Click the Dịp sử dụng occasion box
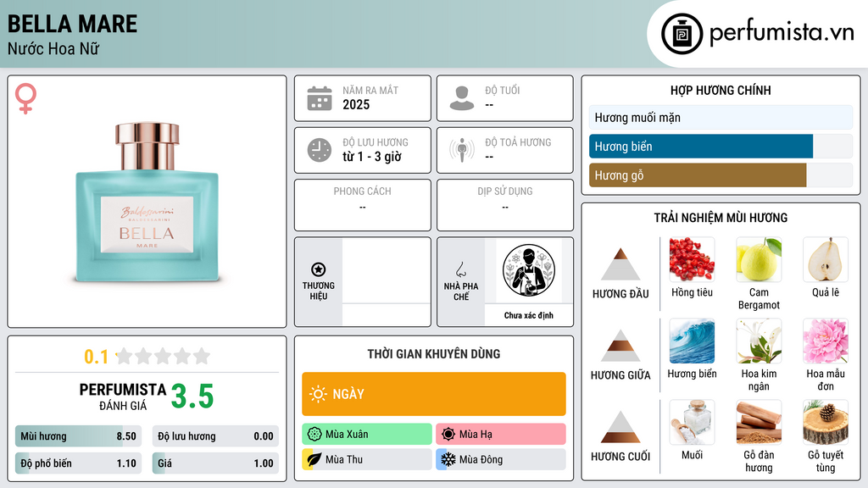Image resolution: width=868 pixels, height=488 pixels. click(x=505, y=205)
